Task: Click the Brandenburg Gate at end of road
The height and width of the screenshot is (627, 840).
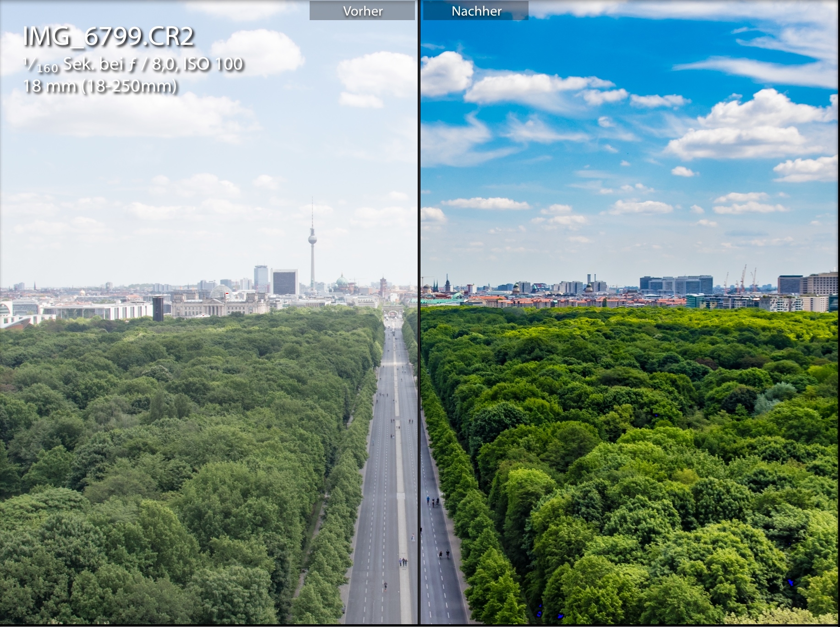Action: (393, 311)
